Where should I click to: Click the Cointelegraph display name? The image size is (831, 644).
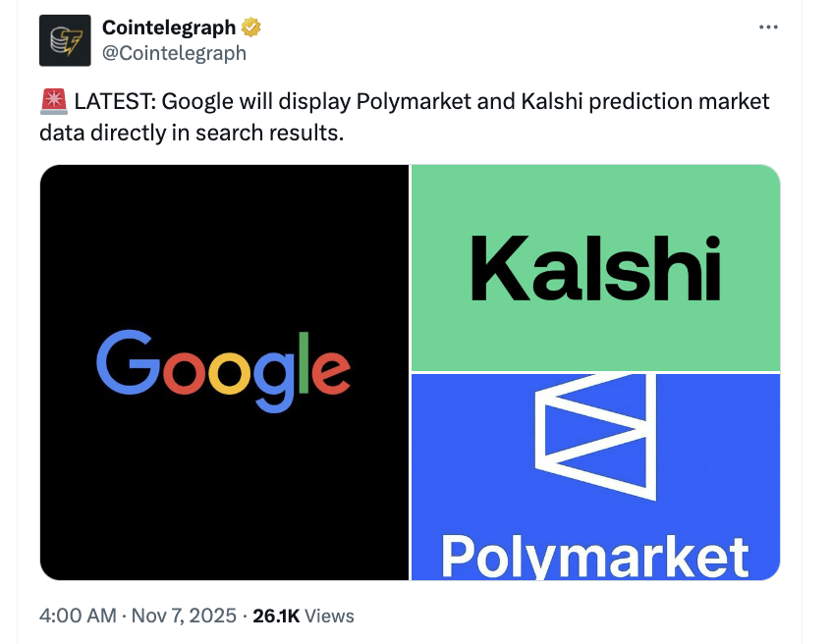click(x=168, y=27)
